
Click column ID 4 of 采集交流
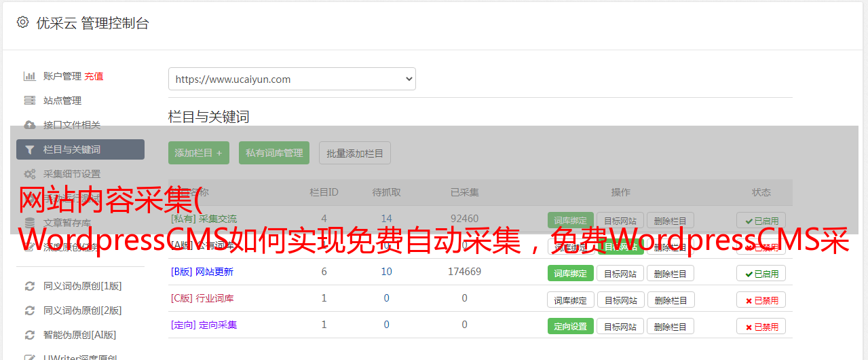tap(324, 219)
